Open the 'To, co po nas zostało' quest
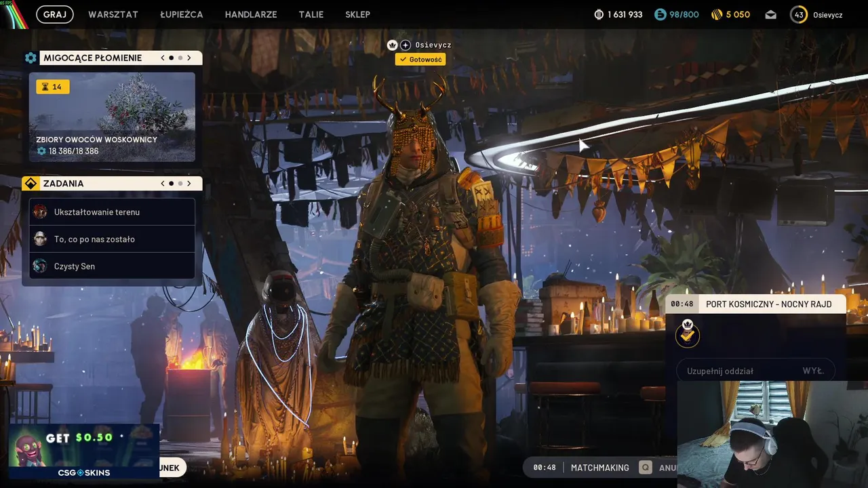Screen dimensions: 868x488 point(112,239)
